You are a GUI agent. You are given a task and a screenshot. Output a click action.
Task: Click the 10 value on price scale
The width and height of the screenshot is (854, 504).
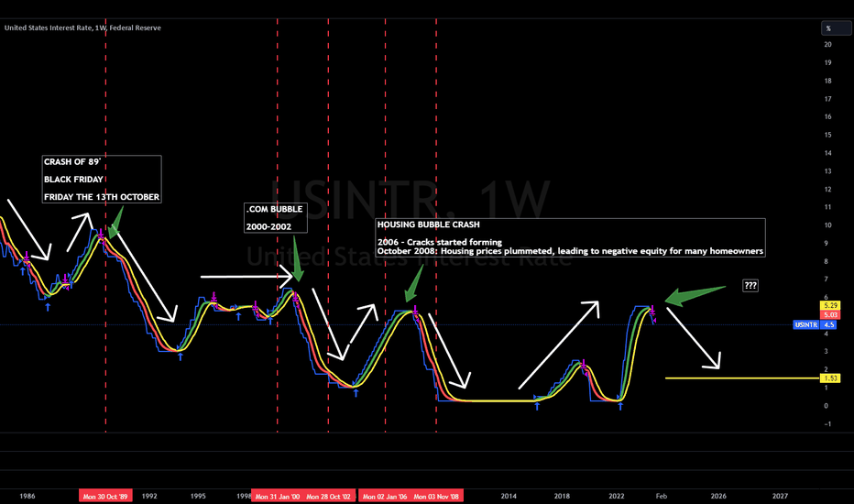[x=827, y=225]
